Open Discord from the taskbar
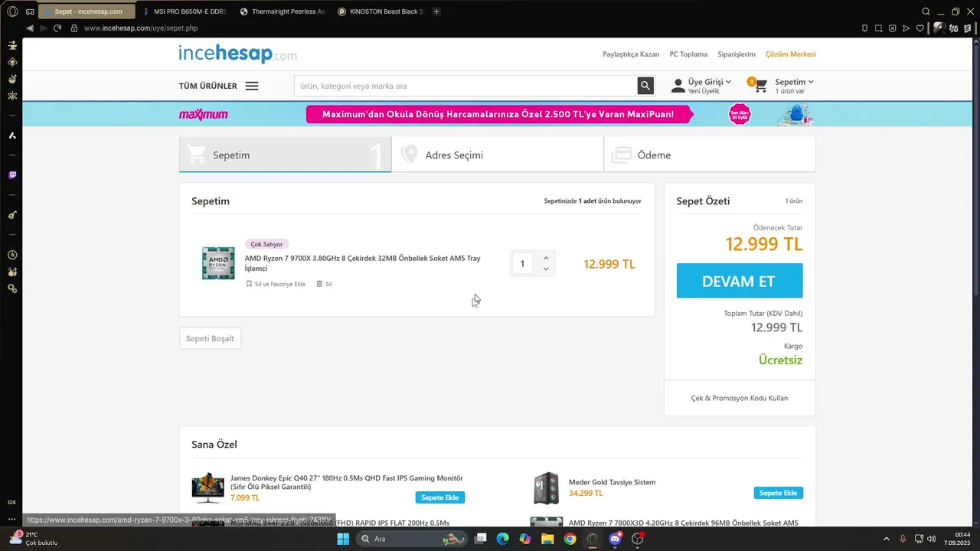Screen dimensions: 980x551 pos(615,539)
